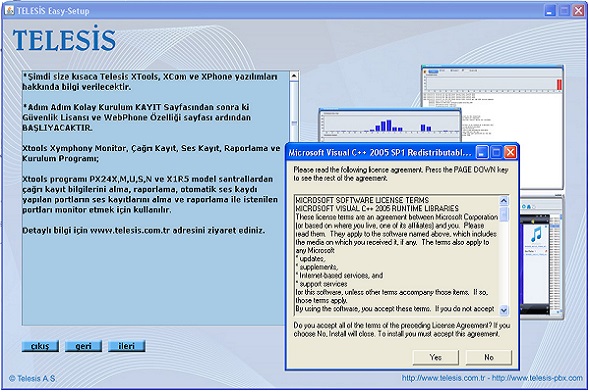Go back with the geri button
Viewport: 590px width, 392px height.
click(83, 346)
